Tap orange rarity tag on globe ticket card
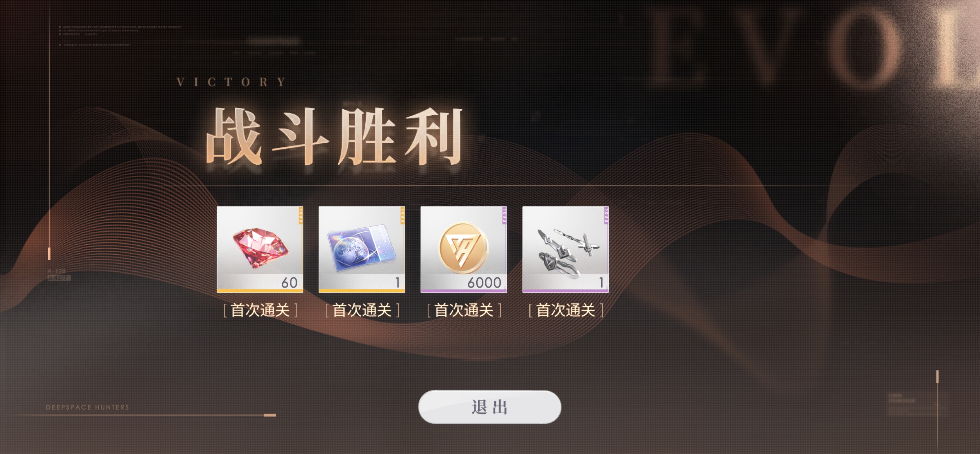The height and width of the screenshot is (454, 980). point(403,215)
